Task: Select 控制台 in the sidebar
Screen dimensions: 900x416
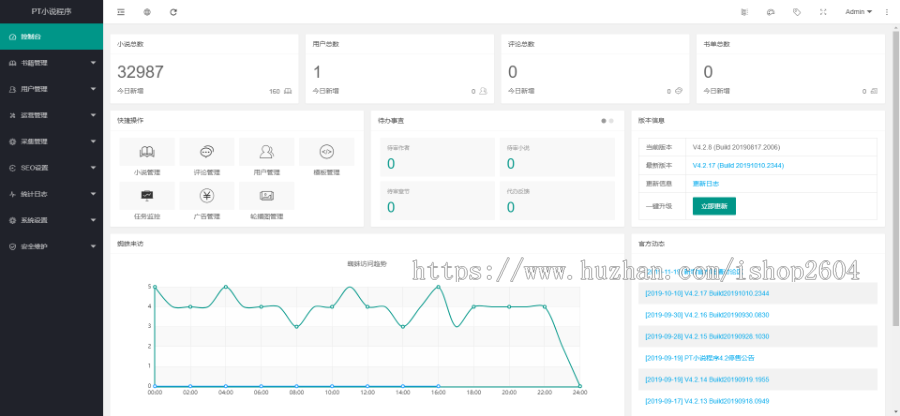Action: [x=50, y=37]
